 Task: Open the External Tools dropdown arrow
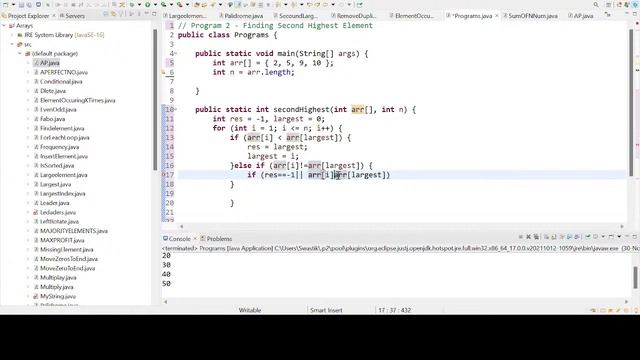click(187, 4)
